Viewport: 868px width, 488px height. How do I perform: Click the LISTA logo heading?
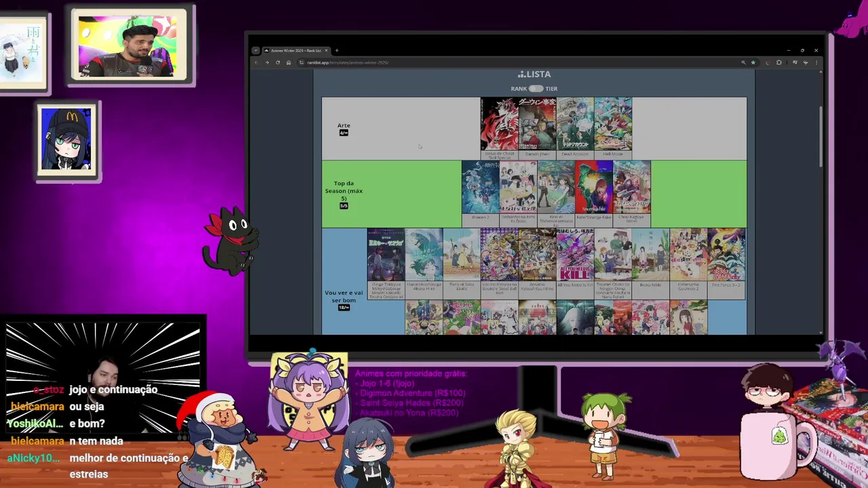click(x=534, y=74)
